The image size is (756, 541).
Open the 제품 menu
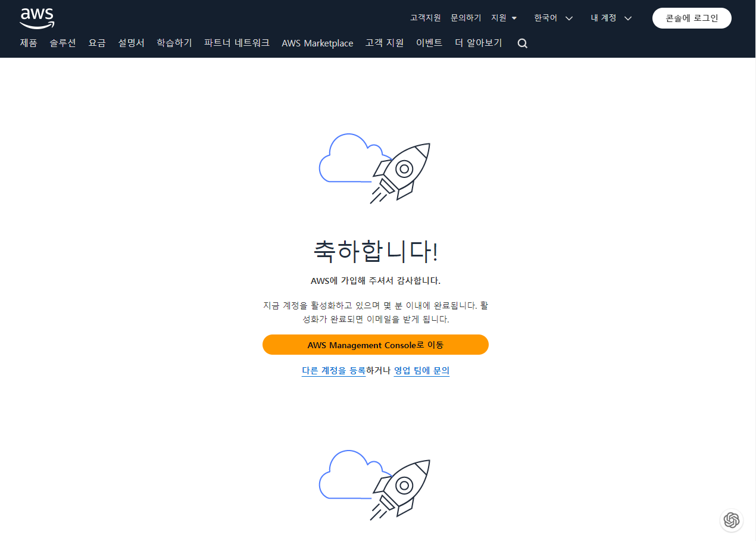[x=29, y=43]
